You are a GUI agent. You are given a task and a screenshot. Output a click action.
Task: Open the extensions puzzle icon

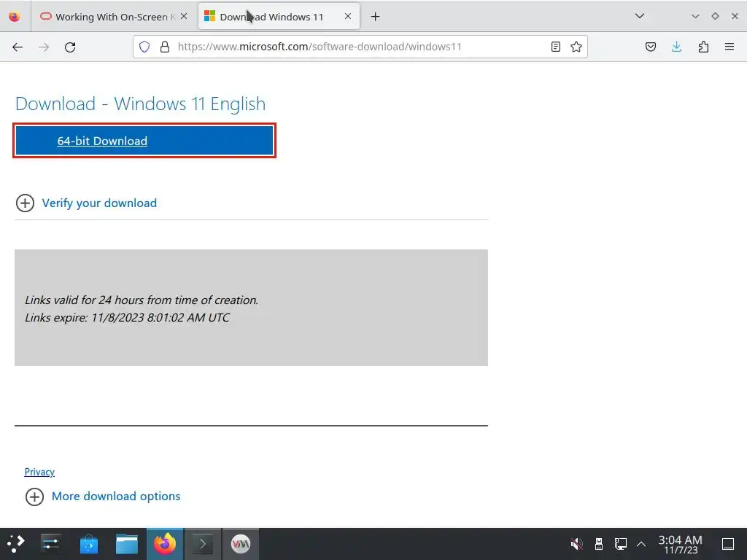point(703,47)
